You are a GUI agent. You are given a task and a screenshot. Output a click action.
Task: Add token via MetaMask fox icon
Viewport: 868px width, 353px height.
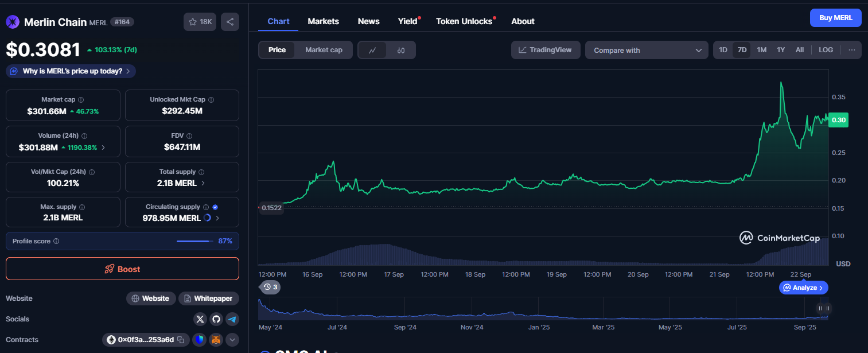pyautogui.click(x=216, y=340)
